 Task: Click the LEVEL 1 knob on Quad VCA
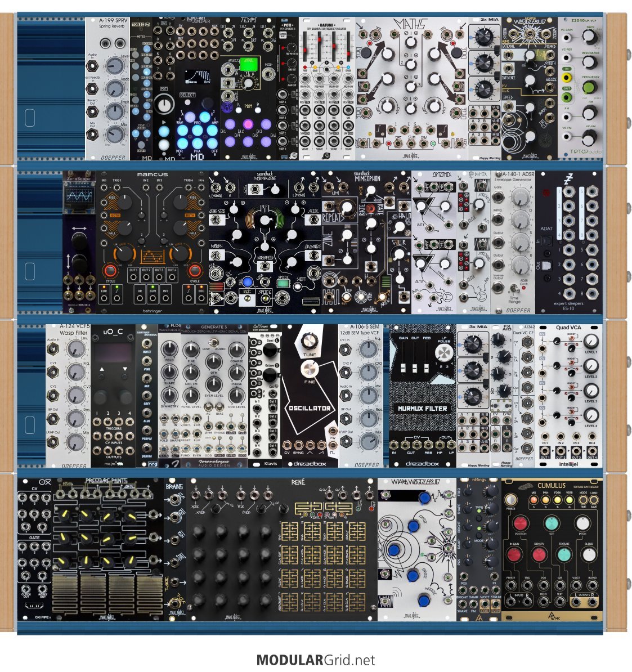pyautogui.click(x=591, y=341)
